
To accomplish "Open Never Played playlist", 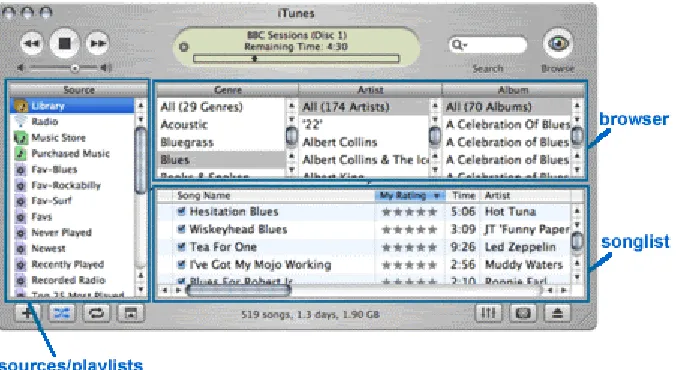I will pos(72,233).
